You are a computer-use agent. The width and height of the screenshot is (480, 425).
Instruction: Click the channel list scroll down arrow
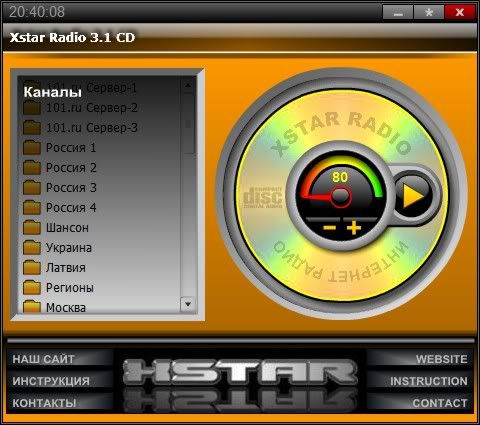188,304
